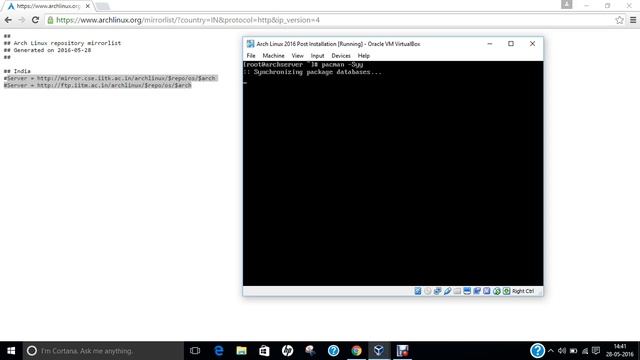
Task: Click the battery icon in system tray
Action: (x=573, y=351)
